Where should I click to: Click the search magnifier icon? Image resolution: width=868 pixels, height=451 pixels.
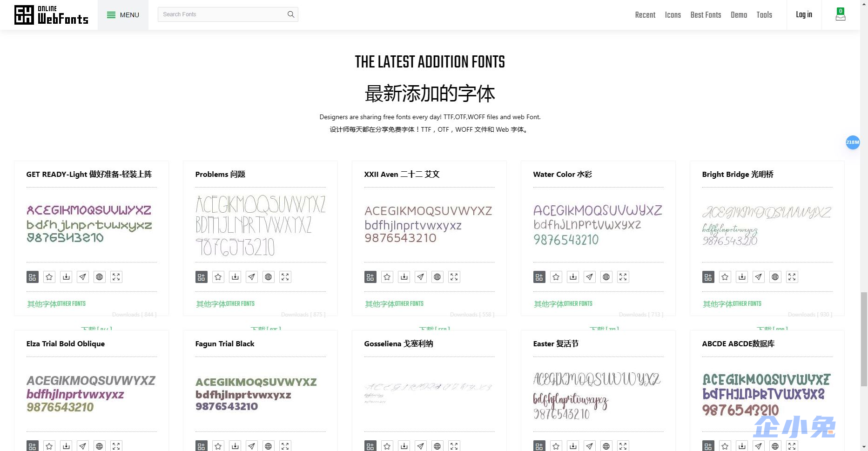point(291,14)
